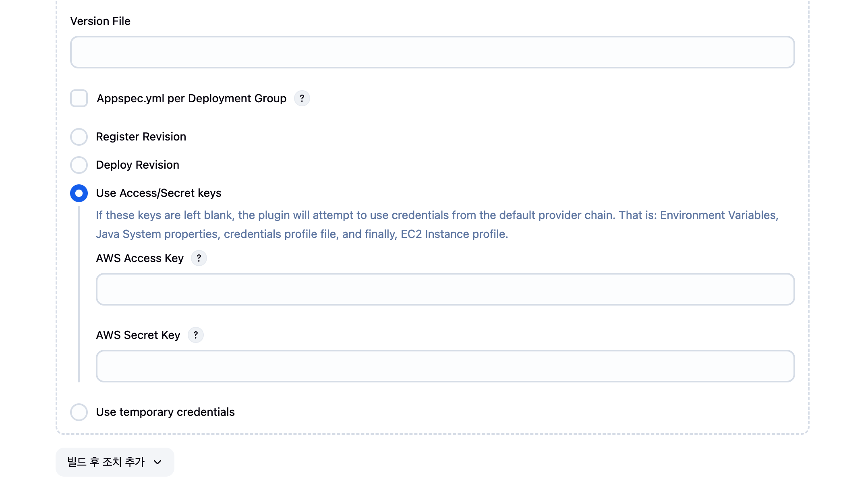Select Use temporary credentials radio button

[x=79, y=412]
